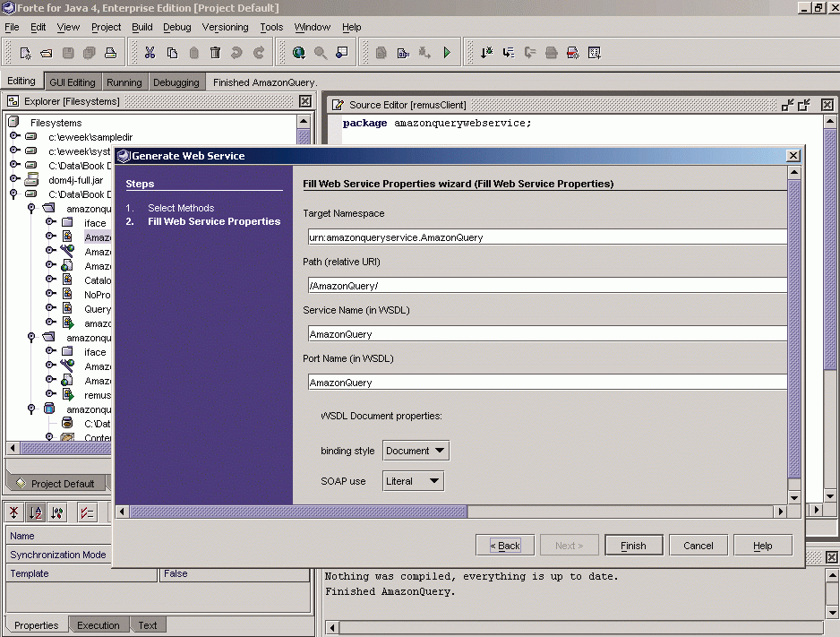Click the toolbar icon right of the magnifier
This screenshot has height=637, width=840.
point(342,53)
